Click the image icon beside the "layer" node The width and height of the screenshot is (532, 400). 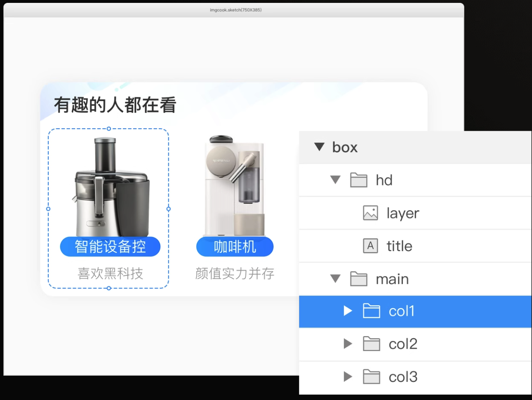[x=370, y=213]
